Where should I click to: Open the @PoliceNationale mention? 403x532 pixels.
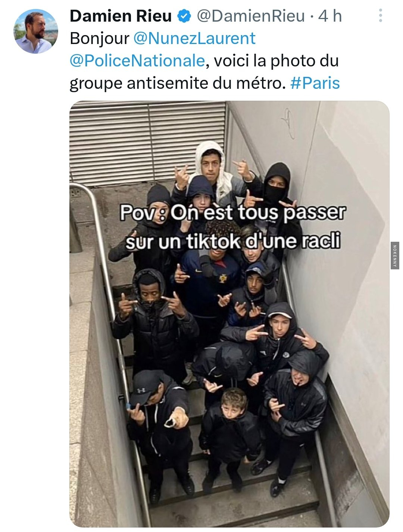click(x=137, y=61)
